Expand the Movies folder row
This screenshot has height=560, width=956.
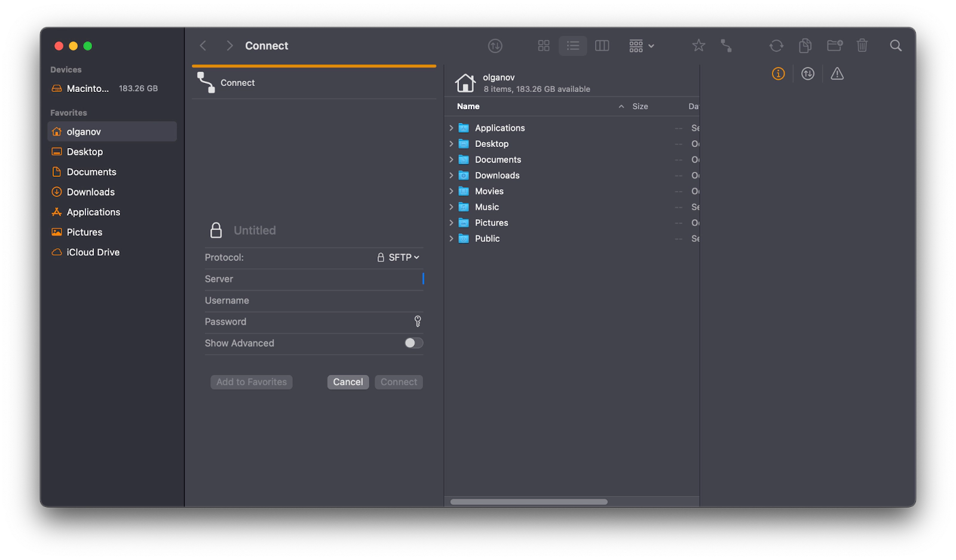point(451,192)
